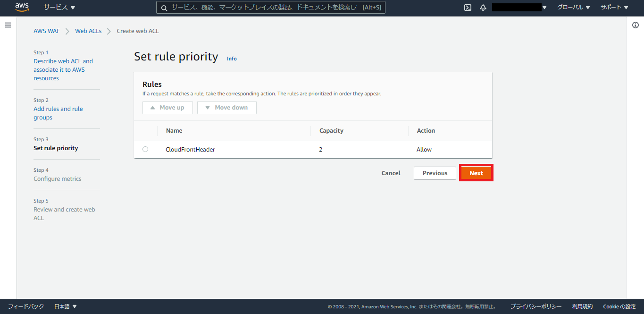Click フィードバック feedback link

(26, 306)
